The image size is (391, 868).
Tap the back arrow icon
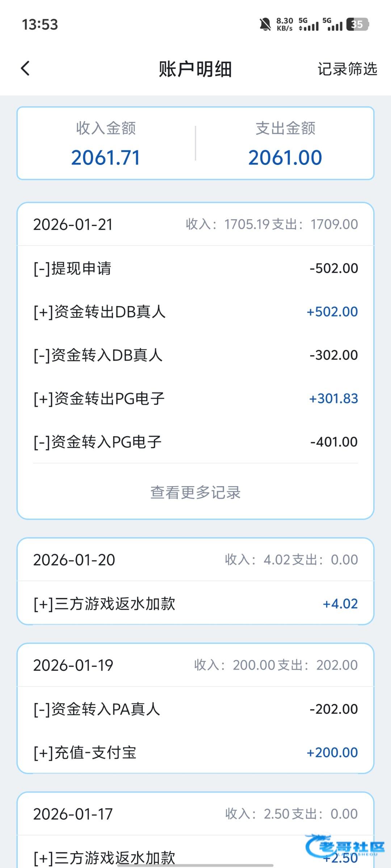[25, 68]
